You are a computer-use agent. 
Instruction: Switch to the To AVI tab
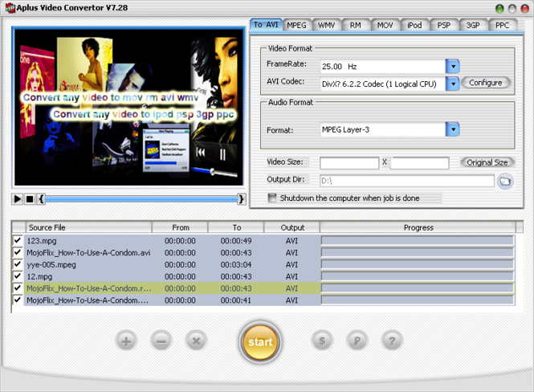(x=266, y=25)
